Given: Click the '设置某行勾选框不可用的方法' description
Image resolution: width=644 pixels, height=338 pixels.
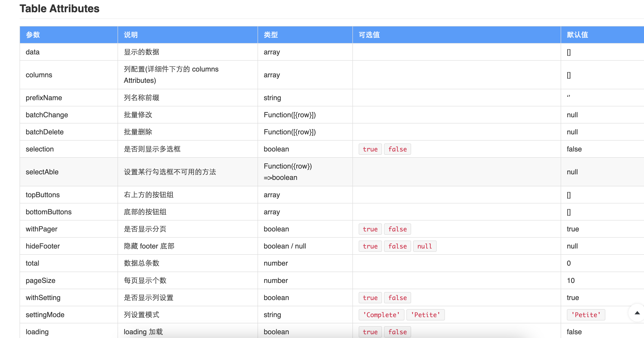Looking at the screenshot, I should click(170, 172).
